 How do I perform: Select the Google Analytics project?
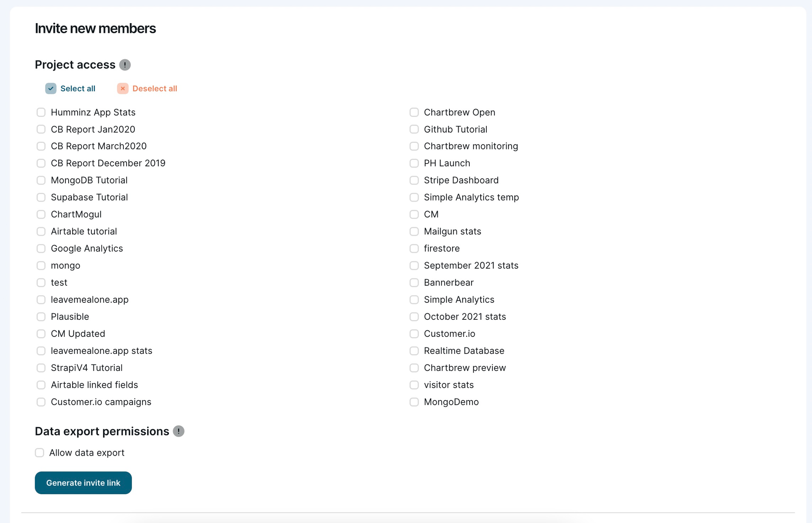click(x=41, y=248)
